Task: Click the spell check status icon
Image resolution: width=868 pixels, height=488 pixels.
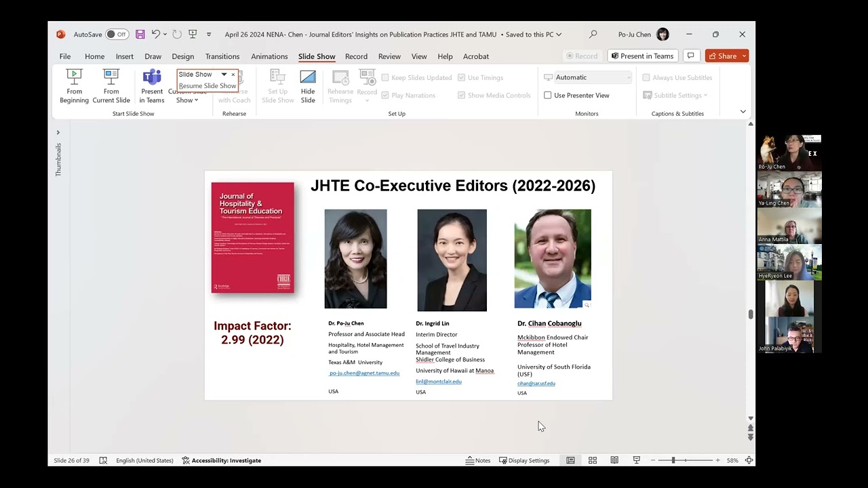Action: 103,460
